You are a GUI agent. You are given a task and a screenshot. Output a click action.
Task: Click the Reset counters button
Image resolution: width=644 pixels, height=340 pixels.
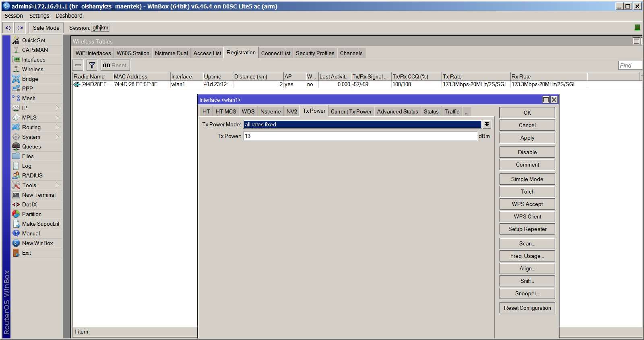[115, 65]
